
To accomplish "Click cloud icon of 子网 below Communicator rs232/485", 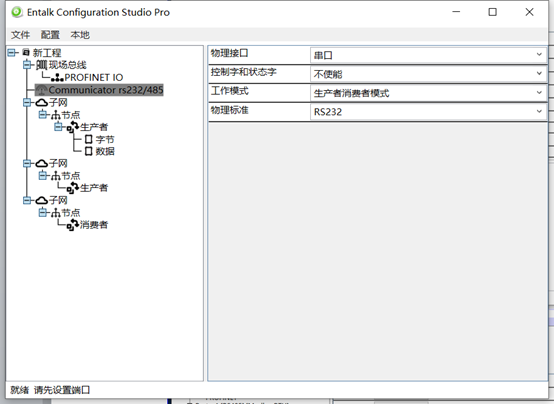I will coord(41,103).
